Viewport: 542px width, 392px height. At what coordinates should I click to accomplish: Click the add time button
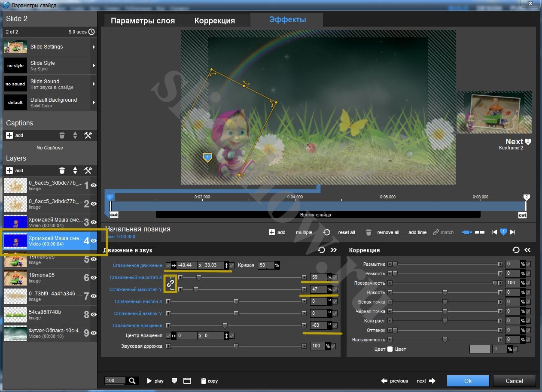pyautogui.click(x=417, y=232)
